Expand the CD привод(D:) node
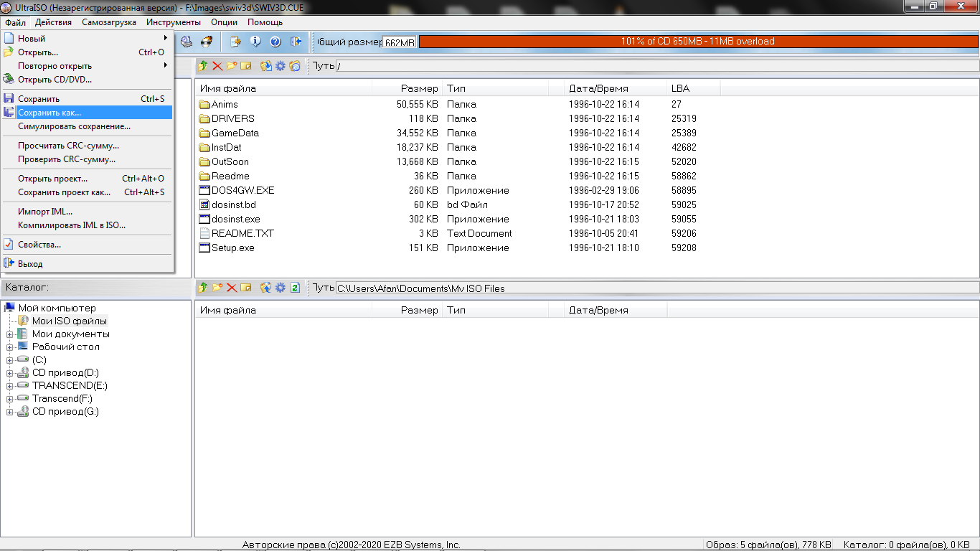The height and width of the screenshot is (551, 980). (x=10, y=373)
